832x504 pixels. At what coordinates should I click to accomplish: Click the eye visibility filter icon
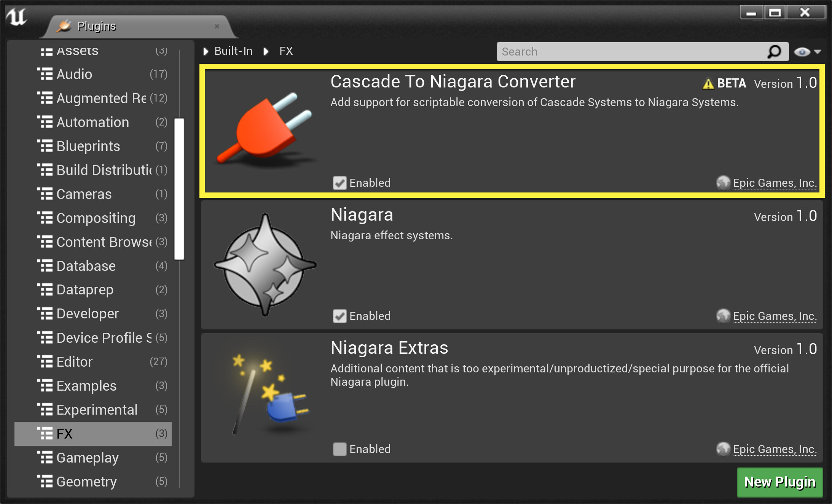[x=803, y=51]
